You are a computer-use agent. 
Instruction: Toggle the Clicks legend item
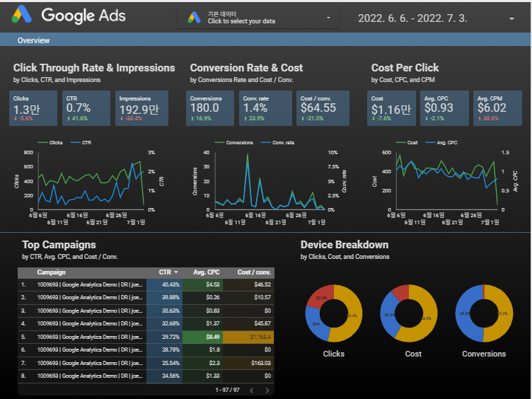click(50, 142)
